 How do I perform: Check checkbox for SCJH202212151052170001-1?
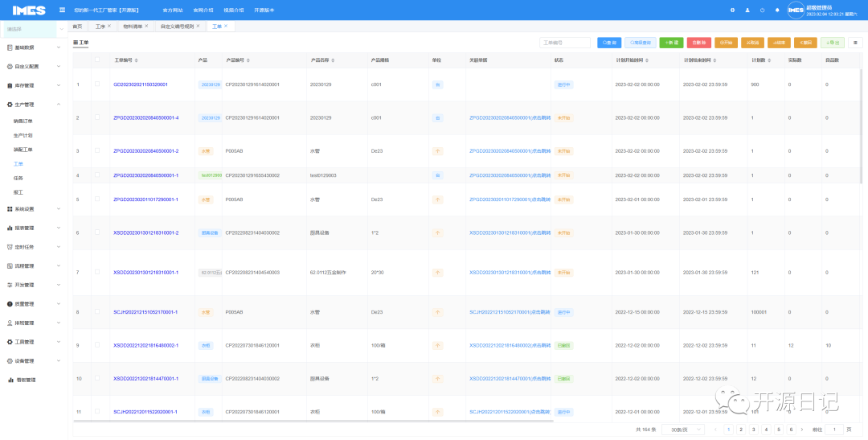point(97,312)
